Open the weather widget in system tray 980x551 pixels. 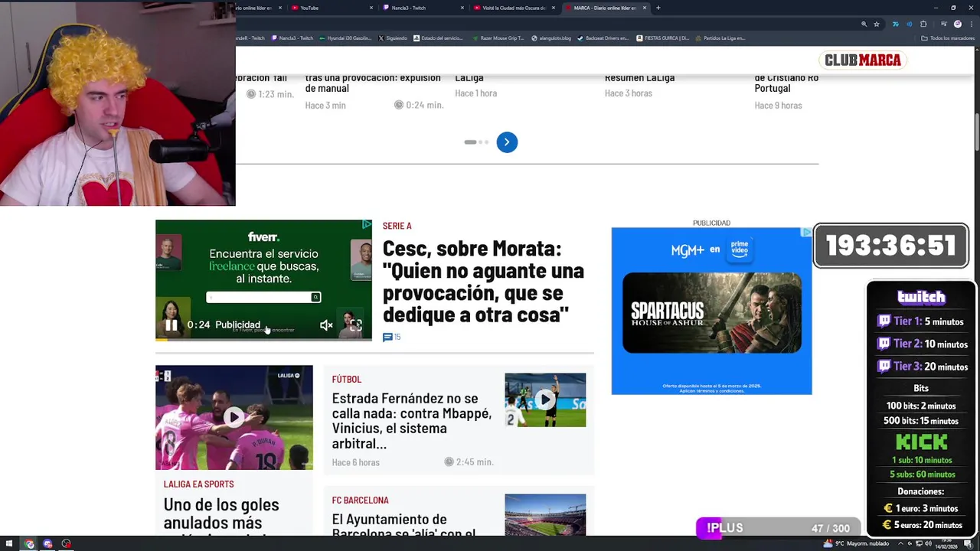click(856, 544)
